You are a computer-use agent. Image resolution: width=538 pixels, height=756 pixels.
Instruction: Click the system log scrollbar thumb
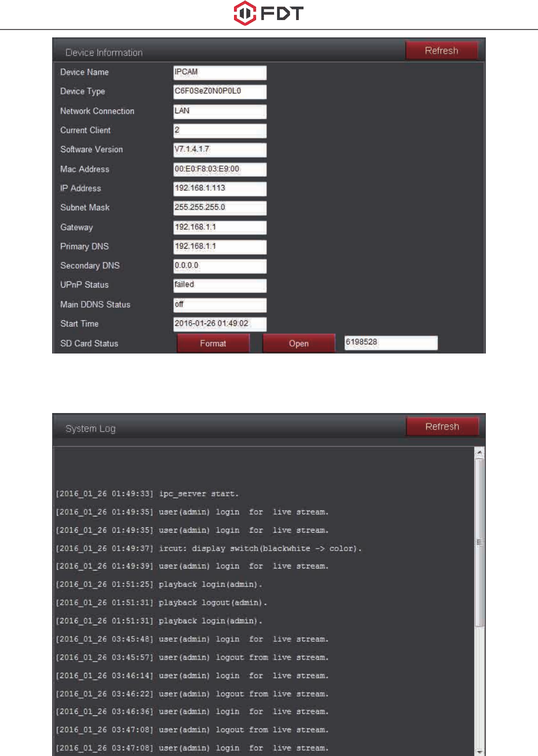click(x=479, y=542)
